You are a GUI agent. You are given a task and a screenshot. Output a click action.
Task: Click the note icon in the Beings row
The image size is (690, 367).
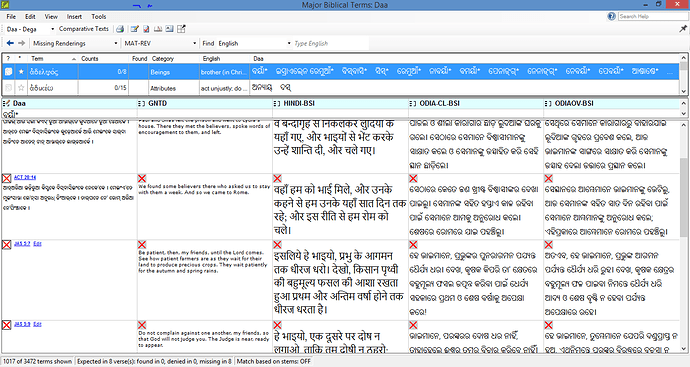[x=8, y=72]
